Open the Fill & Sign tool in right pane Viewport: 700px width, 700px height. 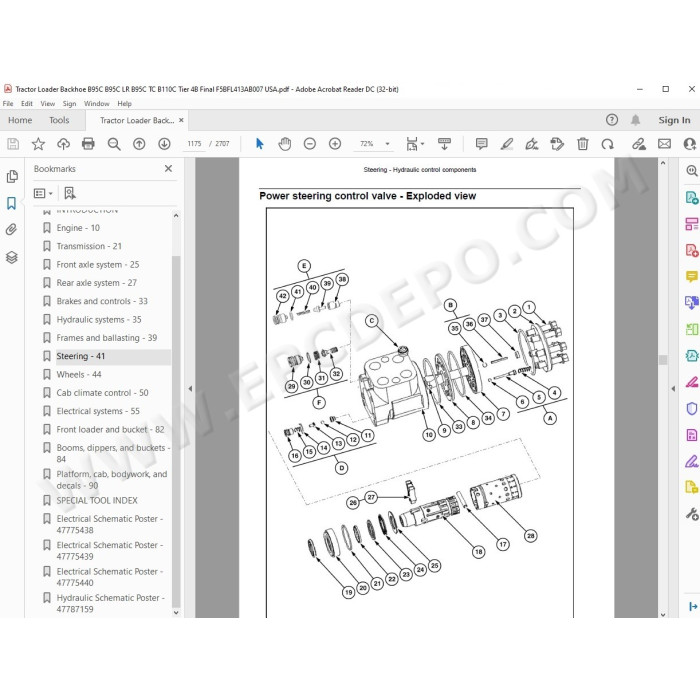[692, 461]
